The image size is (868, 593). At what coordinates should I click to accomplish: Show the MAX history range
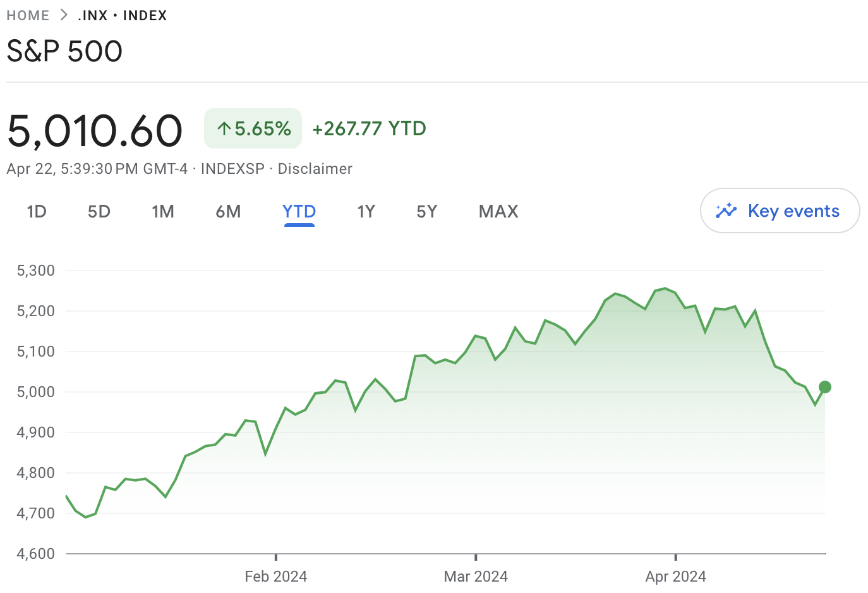(x=498, y=211)
